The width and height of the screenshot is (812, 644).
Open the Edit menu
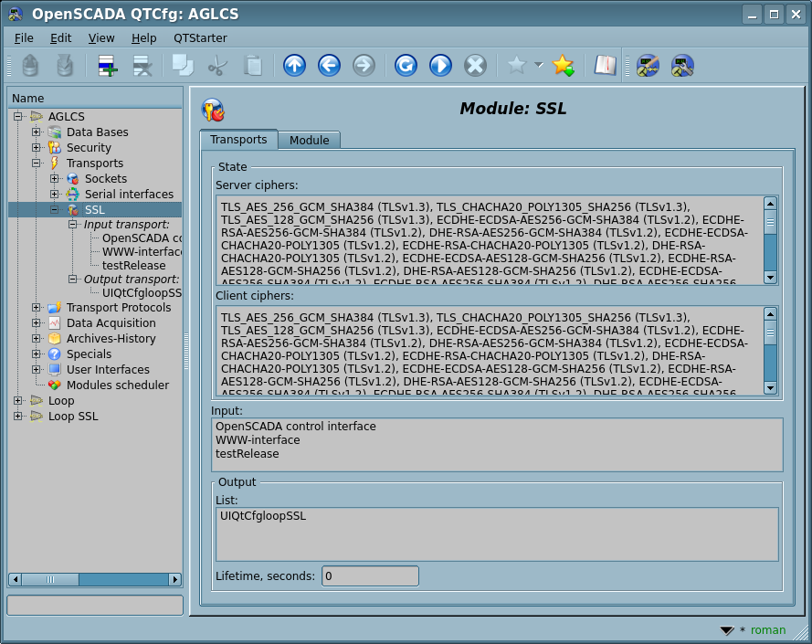[x=60, y=37]
